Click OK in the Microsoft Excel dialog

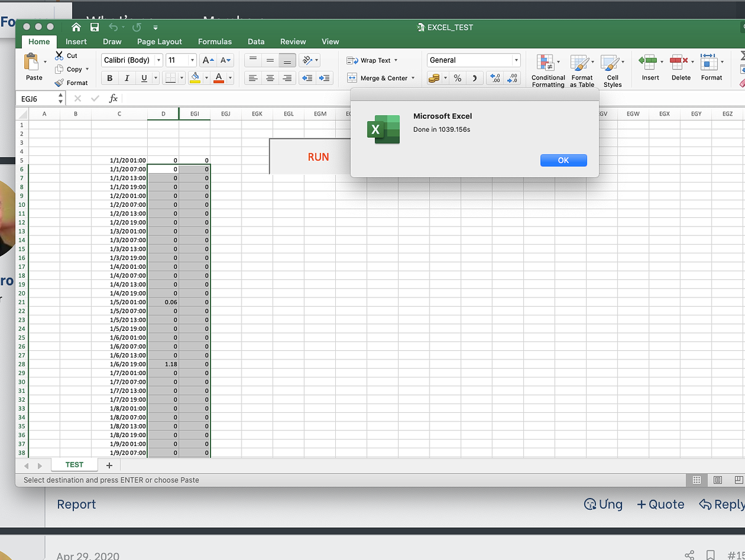(x=563, y=160)
